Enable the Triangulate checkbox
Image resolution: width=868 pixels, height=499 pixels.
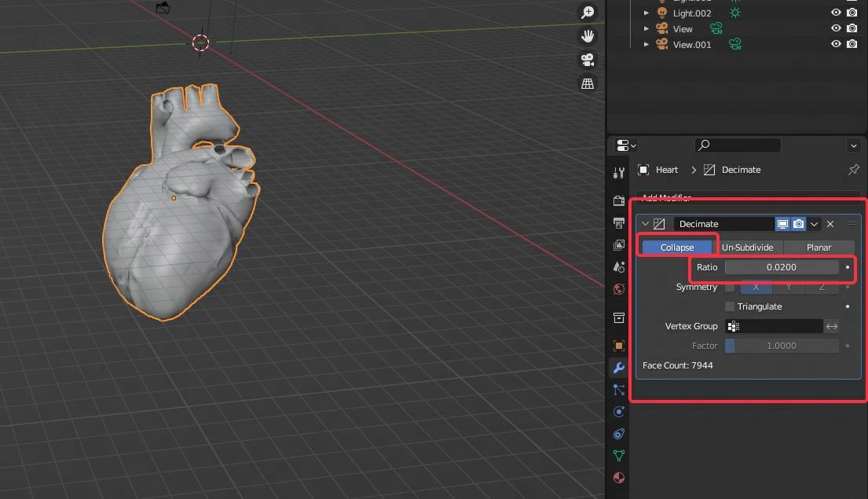point(730,306)
